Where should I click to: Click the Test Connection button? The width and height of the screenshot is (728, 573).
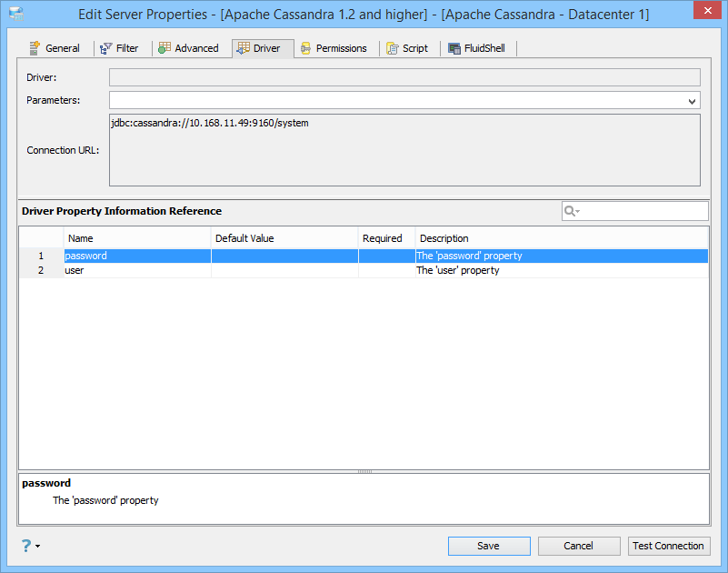click(668, 546)
